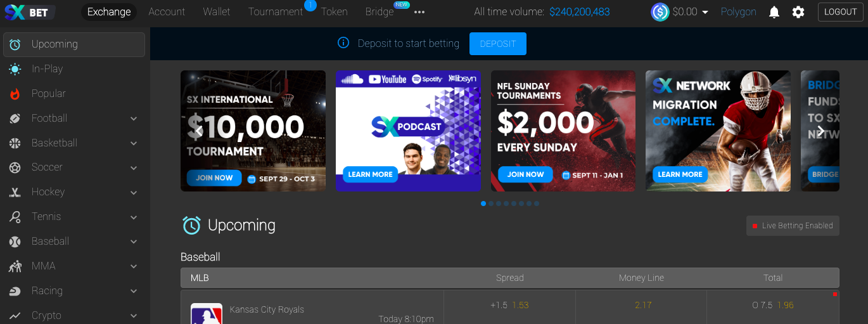This screenshot has width=868, height=324.
Task: Select the first carousel pagination dot
Action: (x=483, y=204)
